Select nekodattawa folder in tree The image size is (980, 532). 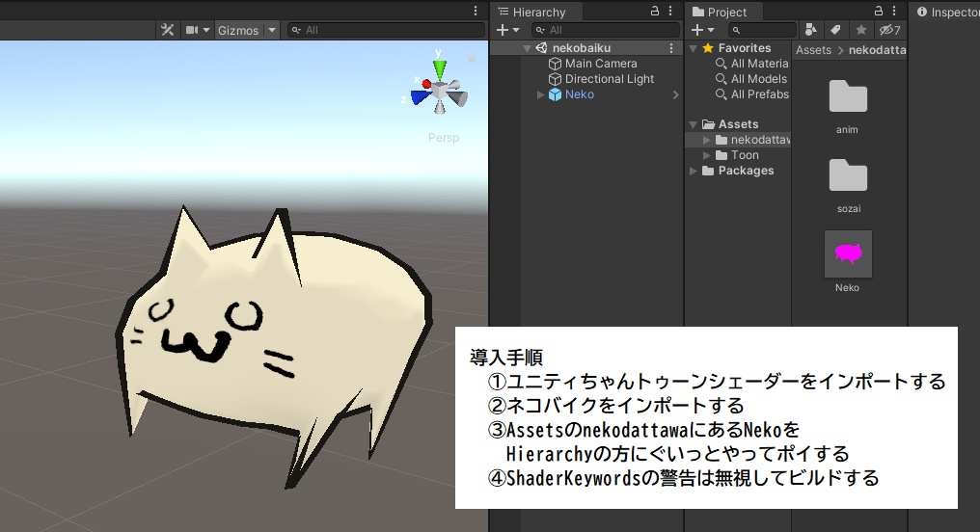click(x=760, y=139)
